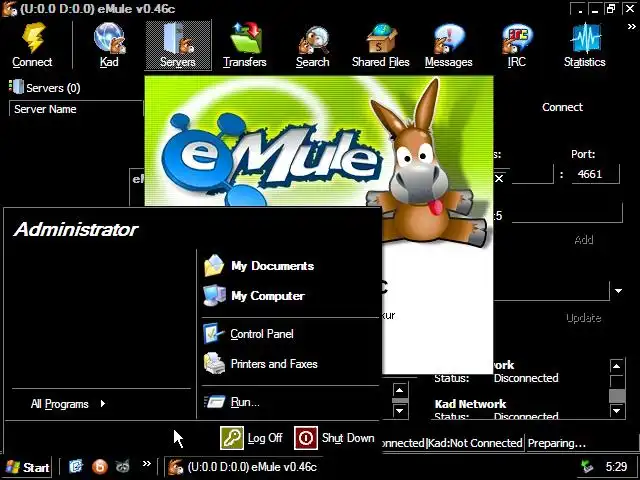The image size is (640, 480).
Task: Open My Computer from Start menu
Action: (255, 296)
